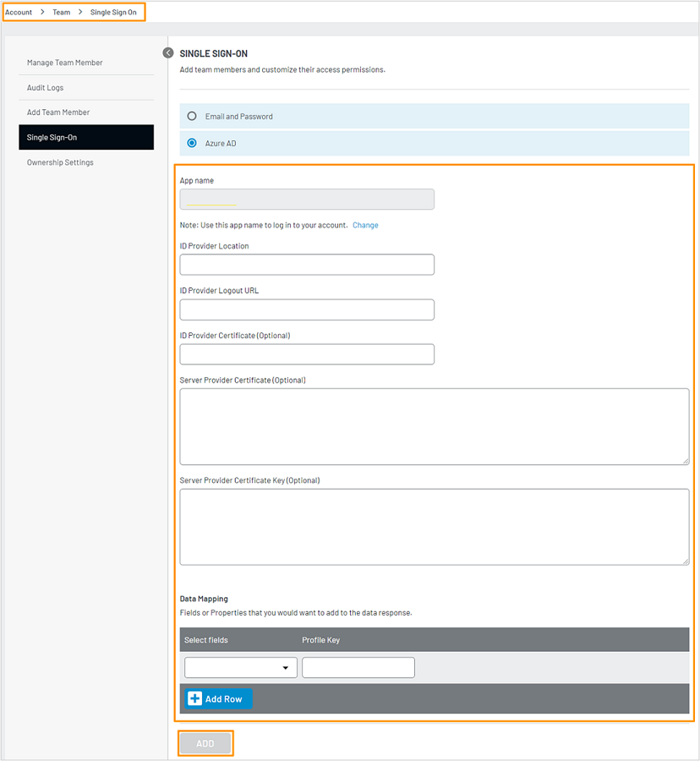700x761 pixels.
Task: Click the back arrow icon above Single Sign-On heading
Action: pyautogui.click(x=167, y=52)
